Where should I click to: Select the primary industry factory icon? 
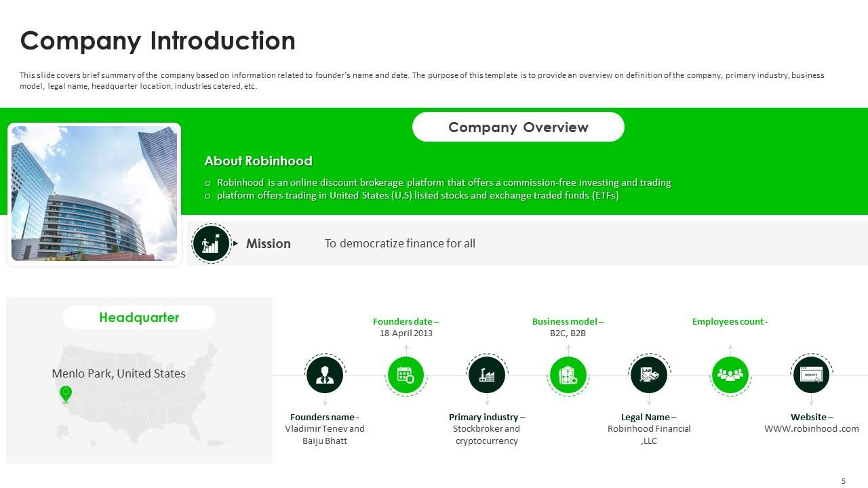[x=487, y=374]
